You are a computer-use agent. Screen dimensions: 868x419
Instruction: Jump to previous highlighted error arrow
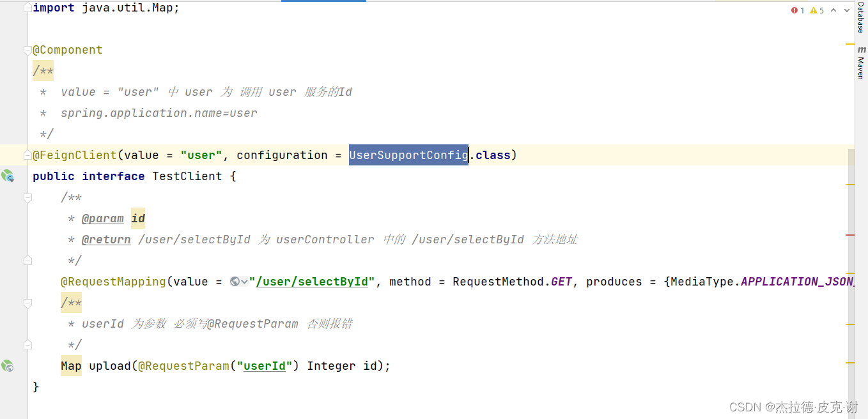tap(832, 10)
